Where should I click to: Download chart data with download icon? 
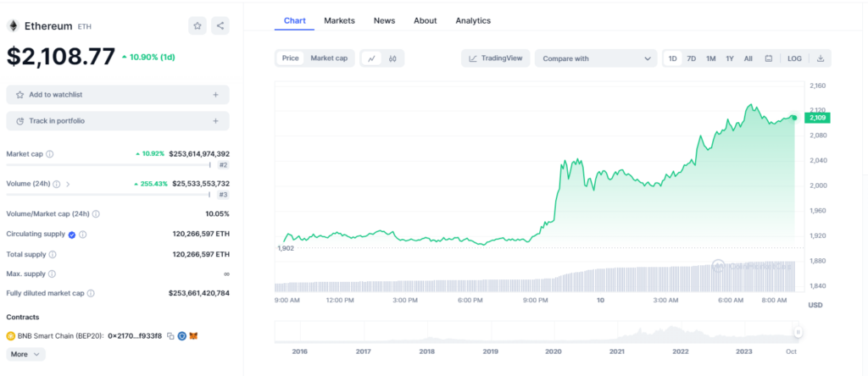click(821, 58)
